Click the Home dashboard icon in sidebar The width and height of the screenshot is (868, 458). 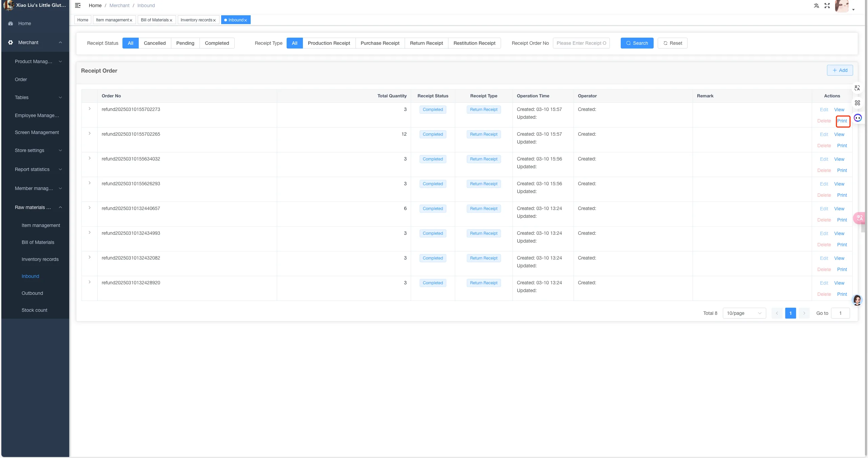pyautogui.click(x=11, y=23)
